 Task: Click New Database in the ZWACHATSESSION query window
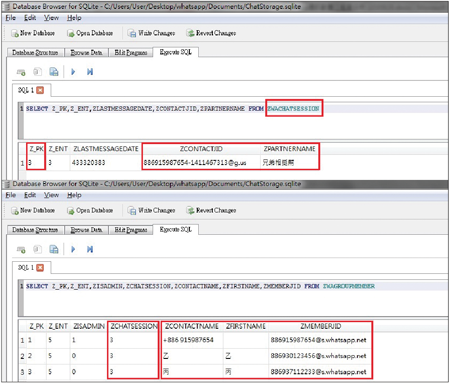coord(33,33)
